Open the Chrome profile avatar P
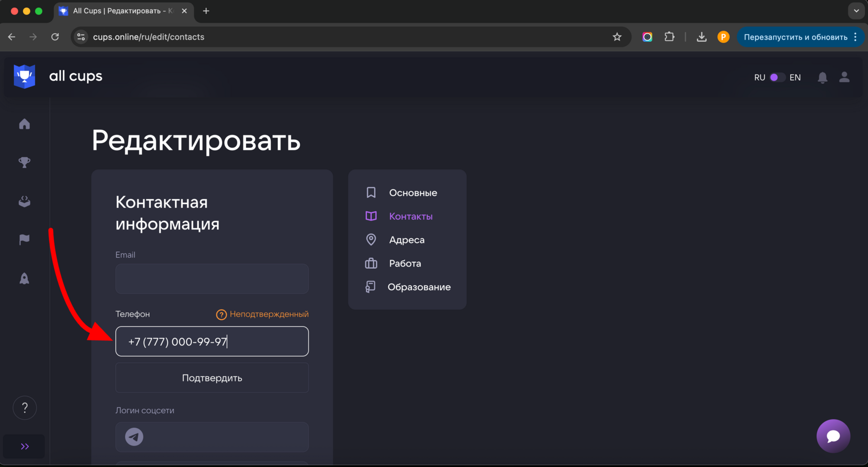Image resolution: width=868 pixels, height=467 pixels. click(723, 37)
